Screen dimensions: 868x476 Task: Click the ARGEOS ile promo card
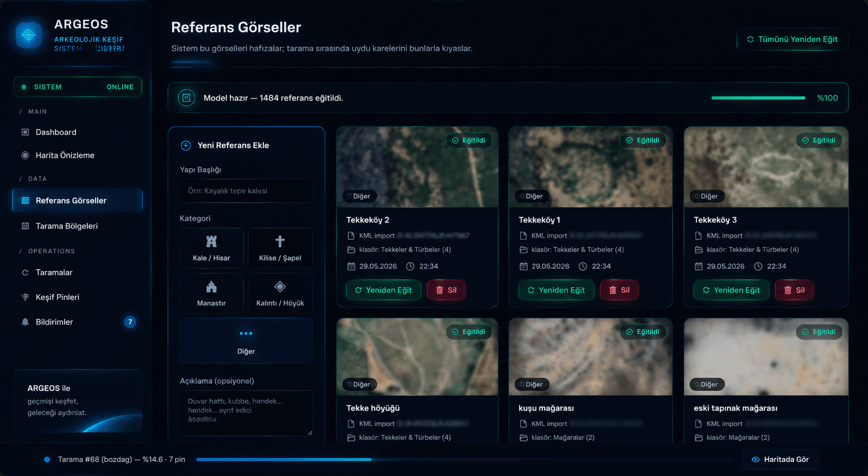coord(78,401)
